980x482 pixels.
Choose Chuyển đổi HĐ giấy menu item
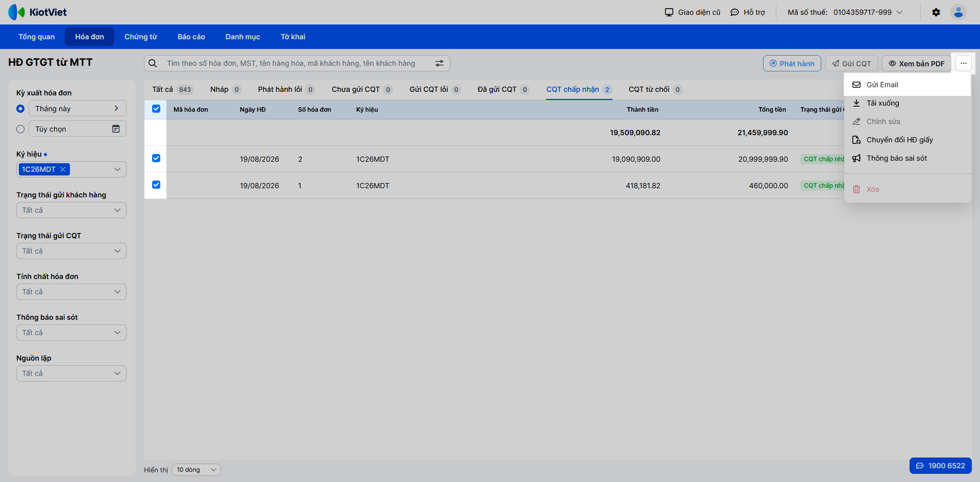[x=908, y=140]
